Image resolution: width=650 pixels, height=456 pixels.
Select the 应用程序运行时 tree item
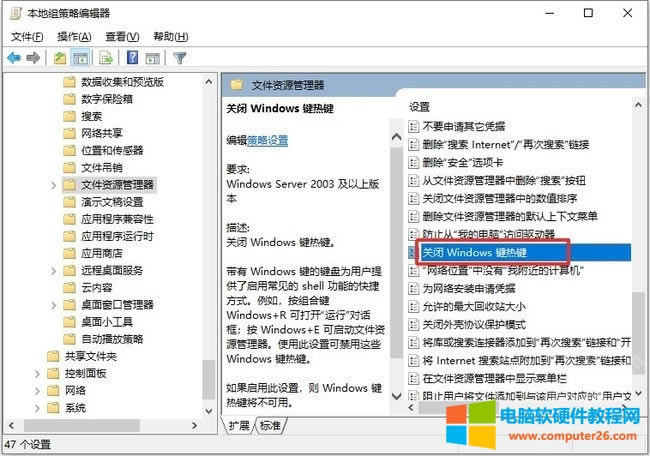(x=117, y=236)
